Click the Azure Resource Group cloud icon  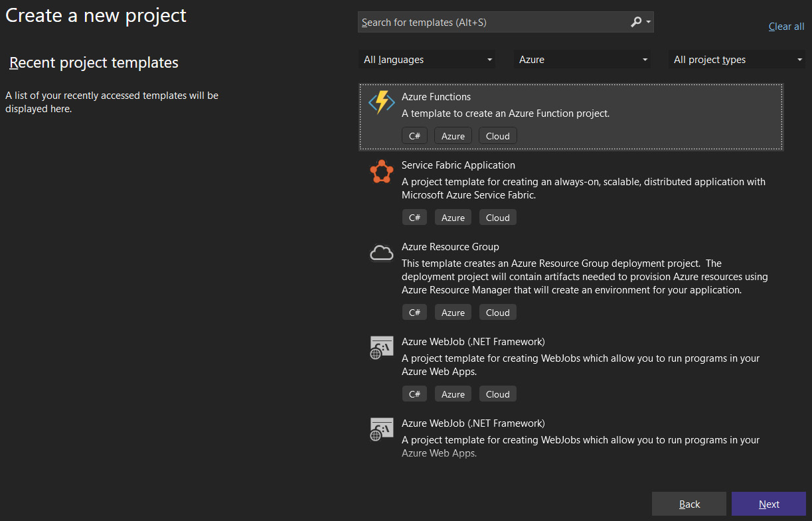click(x=382, y=253)
